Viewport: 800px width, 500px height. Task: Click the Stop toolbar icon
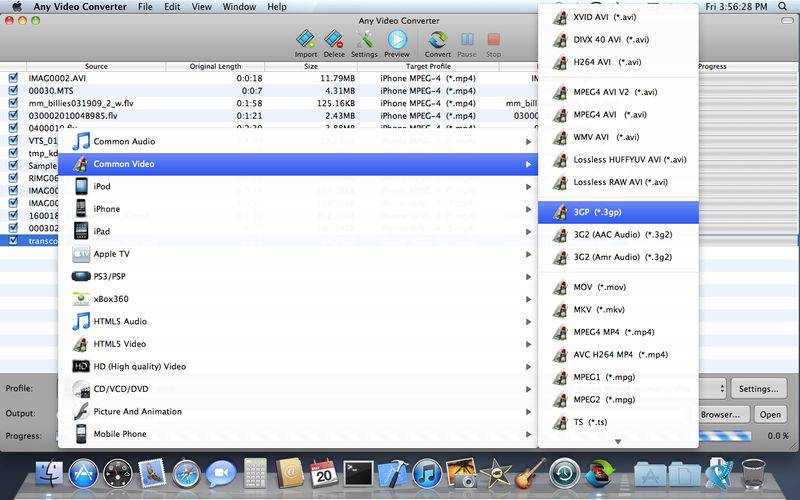(x=493, y=43)
